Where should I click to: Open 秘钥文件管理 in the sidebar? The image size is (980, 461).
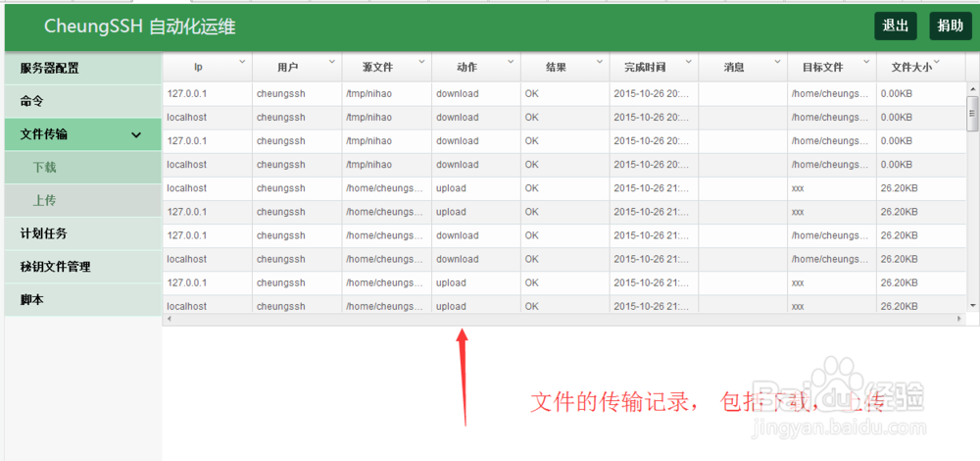[x=83, y=267]
